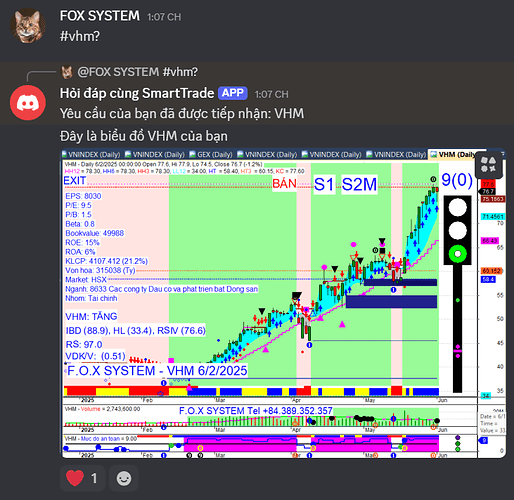Click the 1:07 CH timestamp of first message
Image resolution: width=514 pixels, height=500 pixels.
click(164, 17)
